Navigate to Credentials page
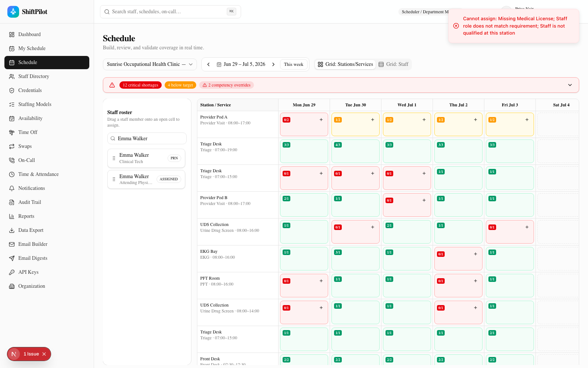Image resolution: width=588 pixels, height=368 pixels. point(47,91)
